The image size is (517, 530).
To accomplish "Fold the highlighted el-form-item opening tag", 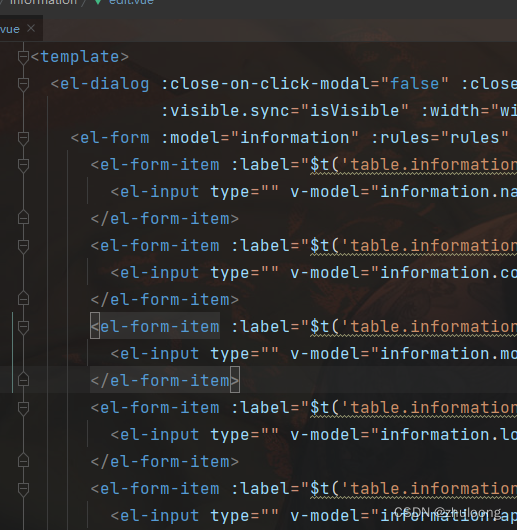I will coord(23,328).
